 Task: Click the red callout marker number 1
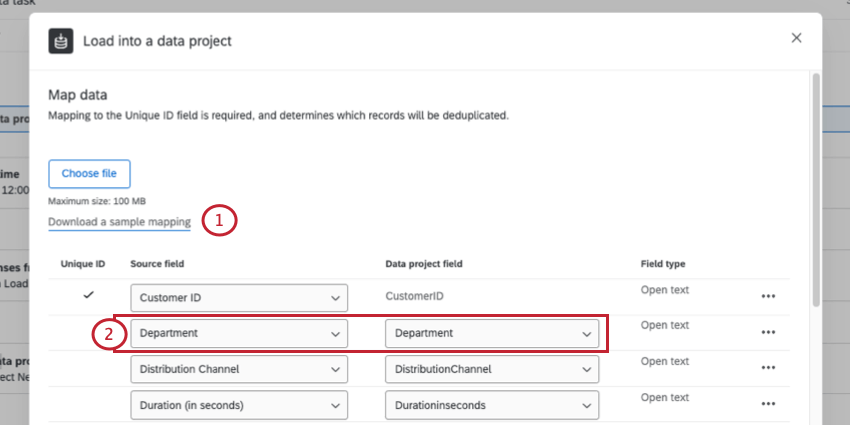[219, 221]
